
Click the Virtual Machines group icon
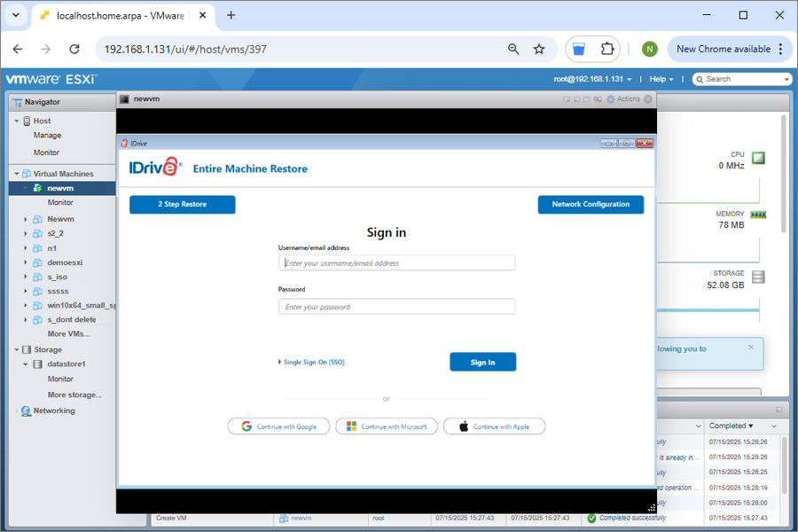click(x=27, y=174)
